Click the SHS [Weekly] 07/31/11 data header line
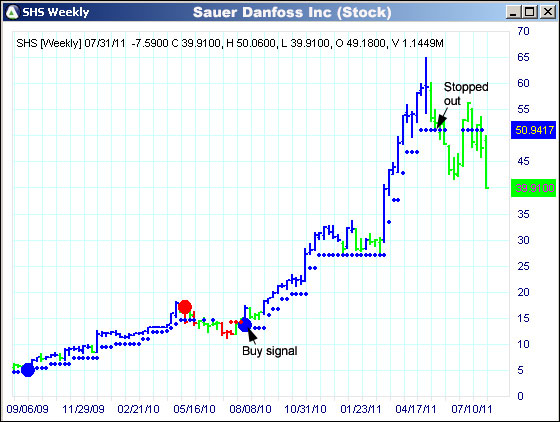 point(230,44)
